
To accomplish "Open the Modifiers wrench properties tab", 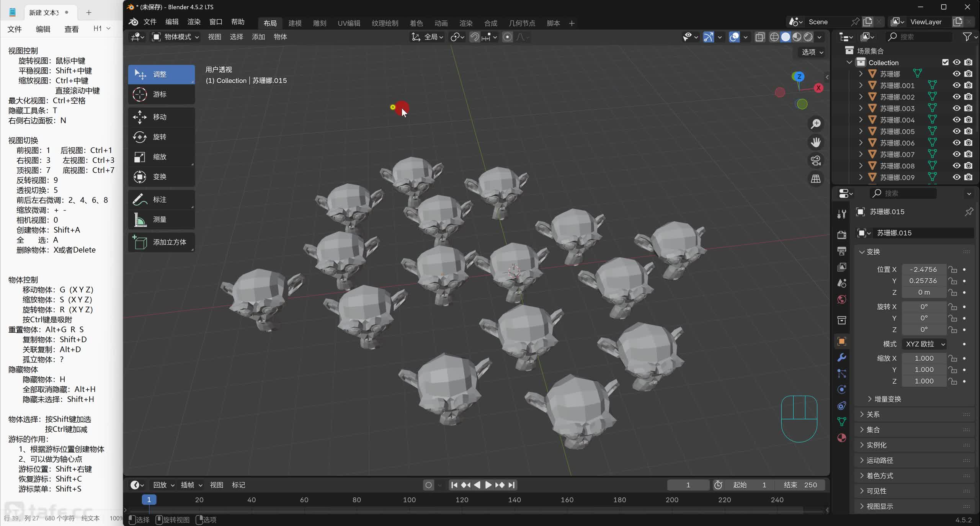I will (841, 358).
